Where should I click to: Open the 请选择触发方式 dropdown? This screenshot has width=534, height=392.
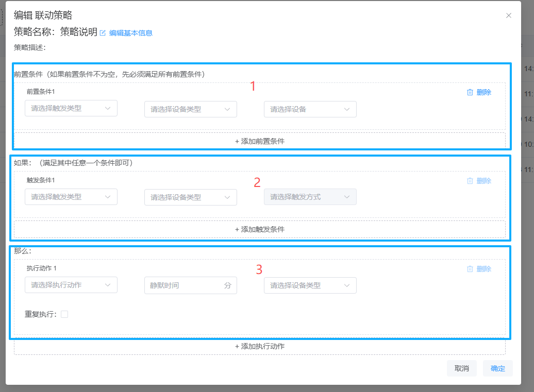(310, 197)
